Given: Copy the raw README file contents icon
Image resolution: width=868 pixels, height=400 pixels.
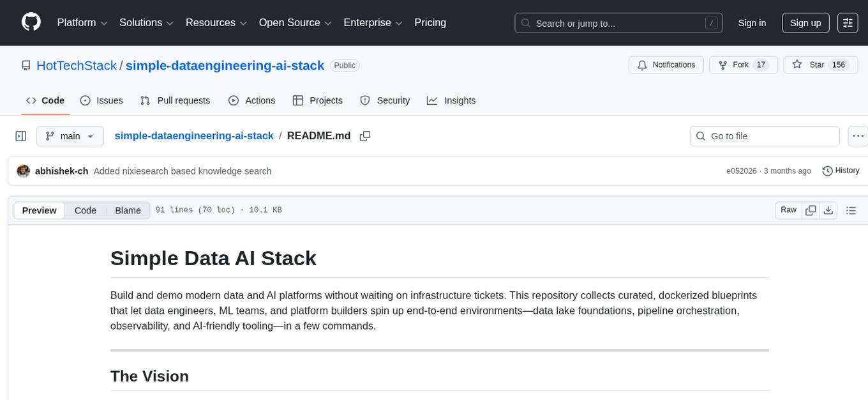Looking at the screenshot, I should [811, 210].
